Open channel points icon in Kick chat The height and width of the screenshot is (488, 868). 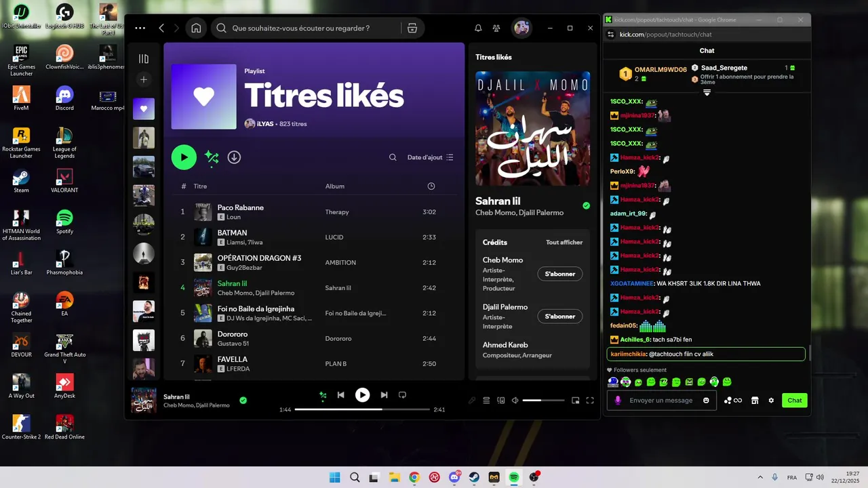click(x=733, y=401)
